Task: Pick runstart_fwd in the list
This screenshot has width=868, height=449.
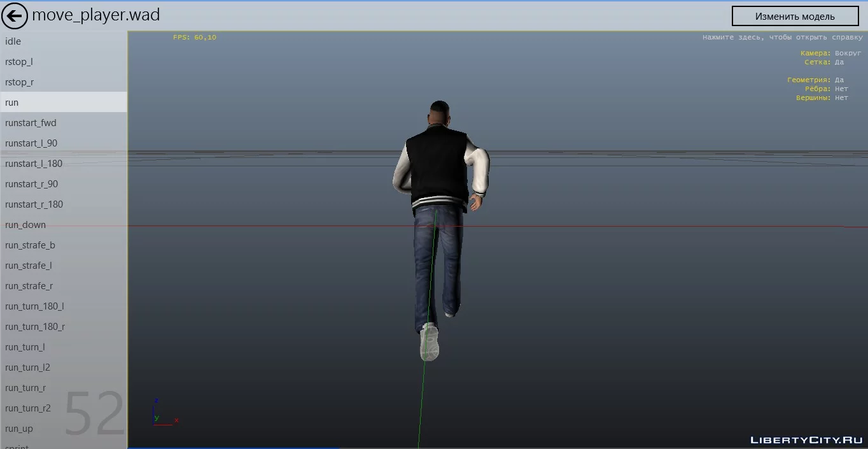Action: point(64,123)
